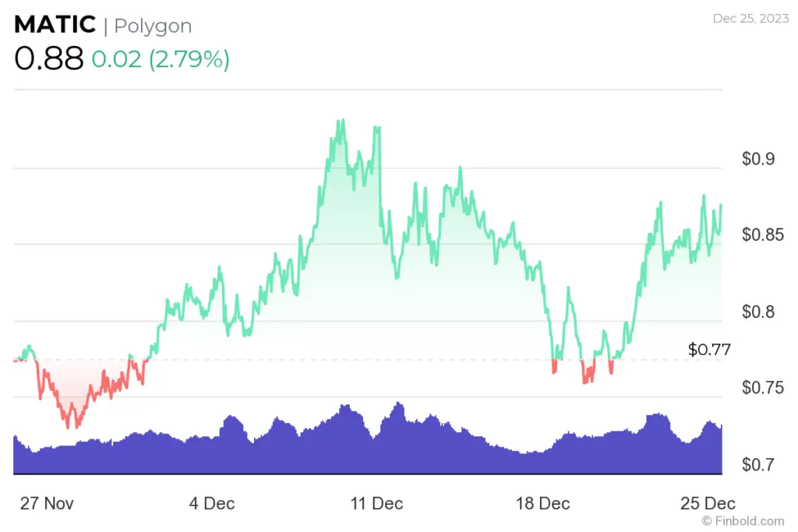Screen dimensions: 798x532
Task: Select the $0.9 price axis label
Action: [758, 159]
